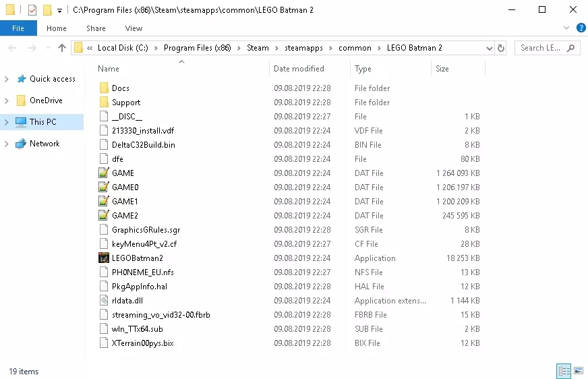
Task: Open the Docs folder icon
Action: 104,88
